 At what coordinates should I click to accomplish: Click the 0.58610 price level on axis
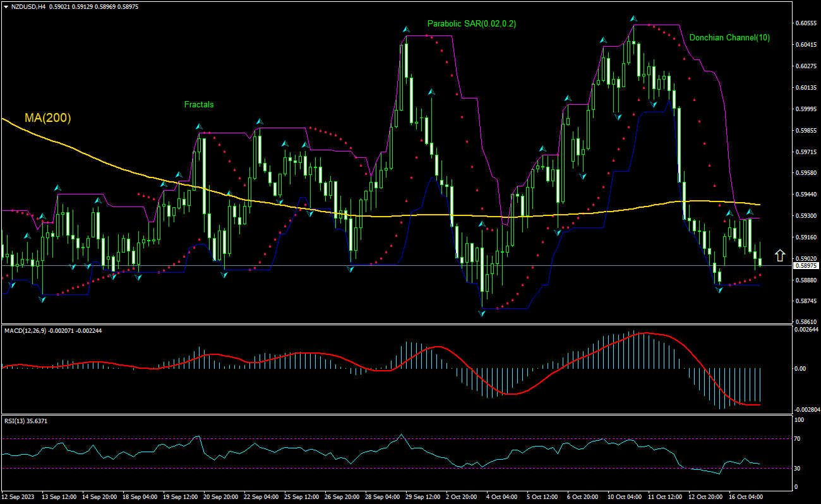pyautogui.click(x=805, y=322)
